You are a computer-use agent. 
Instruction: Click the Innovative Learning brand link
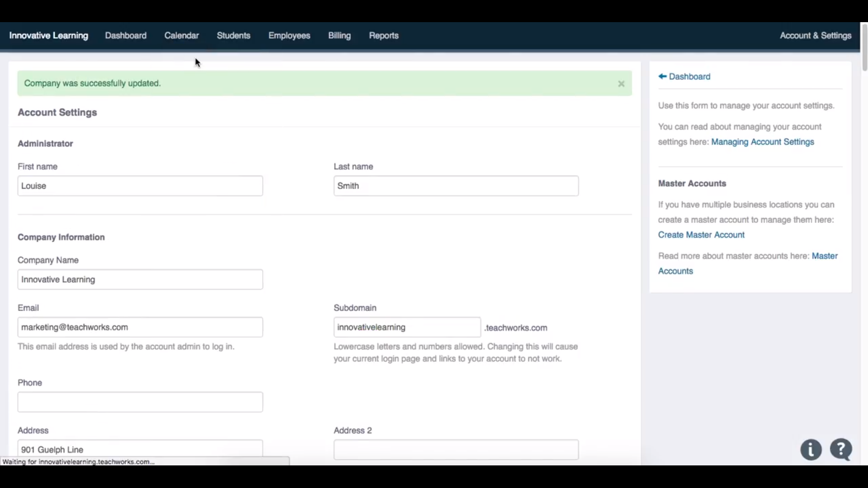49,36
